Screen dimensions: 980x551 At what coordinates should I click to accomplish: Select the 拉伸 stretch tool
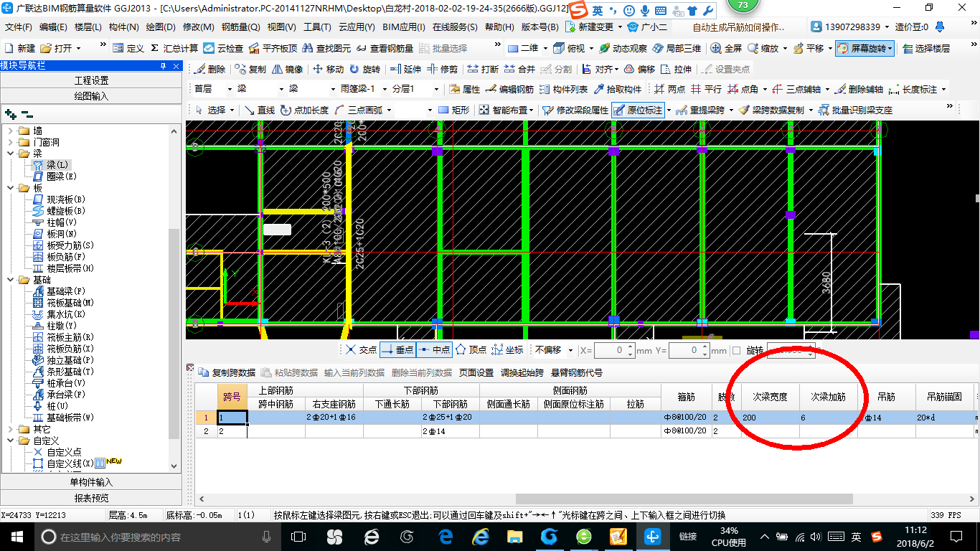(677, 70)
